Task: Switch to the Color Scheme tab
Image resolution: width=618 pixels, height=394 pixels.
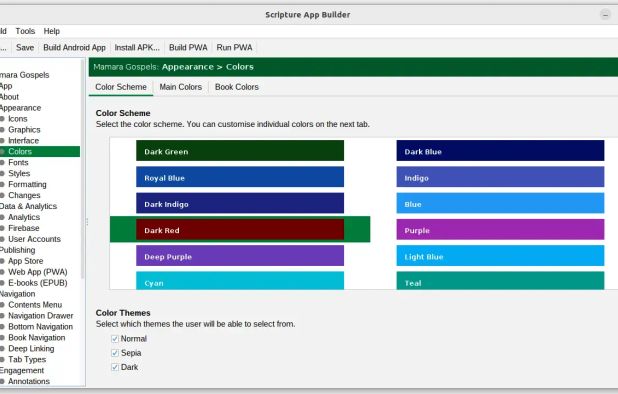Action: 121,87
